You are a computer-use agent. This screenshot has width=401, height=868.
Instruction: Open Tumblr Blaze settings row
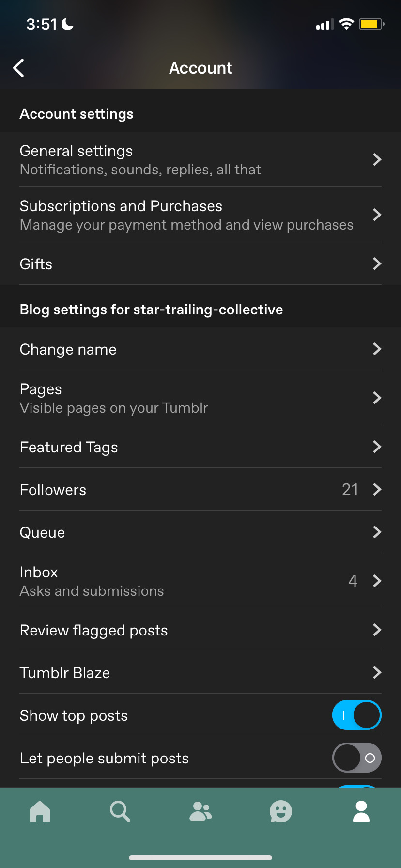coord(200,672)
